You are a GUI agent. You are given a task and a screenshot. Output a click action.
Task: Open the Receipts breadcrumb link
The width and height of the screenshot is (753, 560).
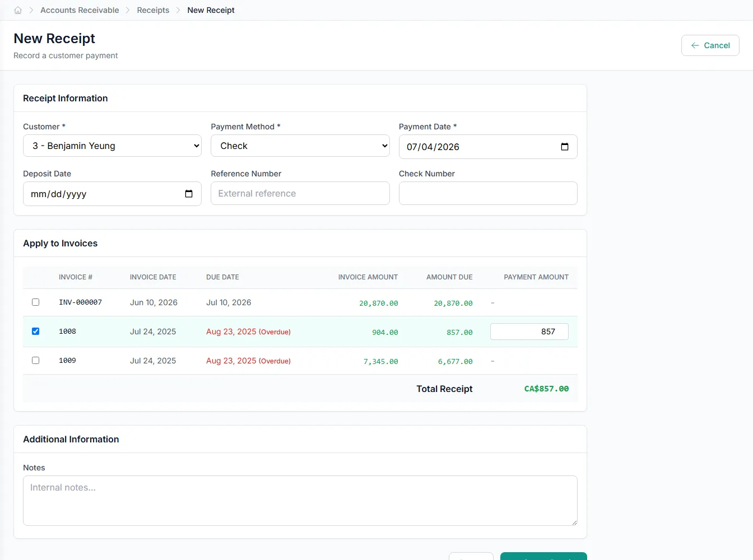[x=153, y=10]
